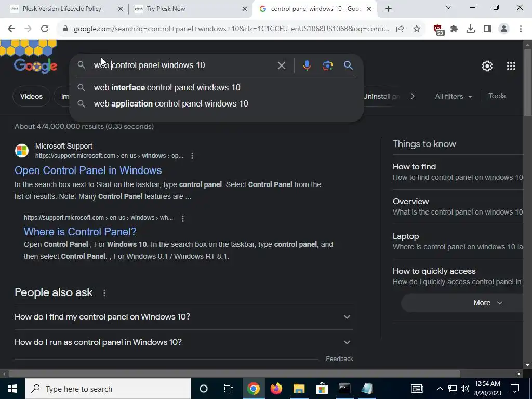Close the control panel windows 10 tab
Viewport: 532px width, 399px height.
pos(369,9)
